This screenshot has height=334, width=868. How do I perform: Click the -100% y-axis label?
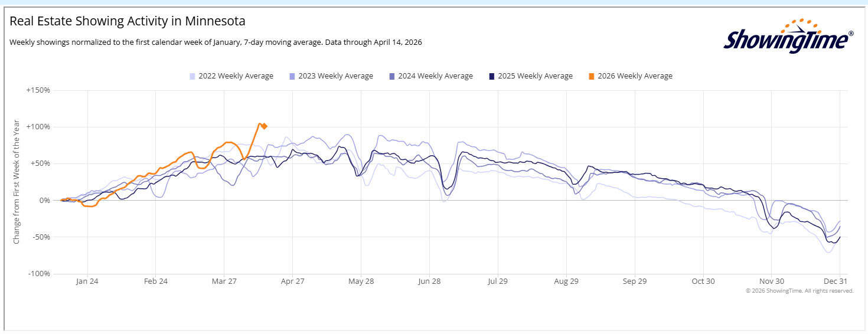pyautogui.click(x=39, y=274)
